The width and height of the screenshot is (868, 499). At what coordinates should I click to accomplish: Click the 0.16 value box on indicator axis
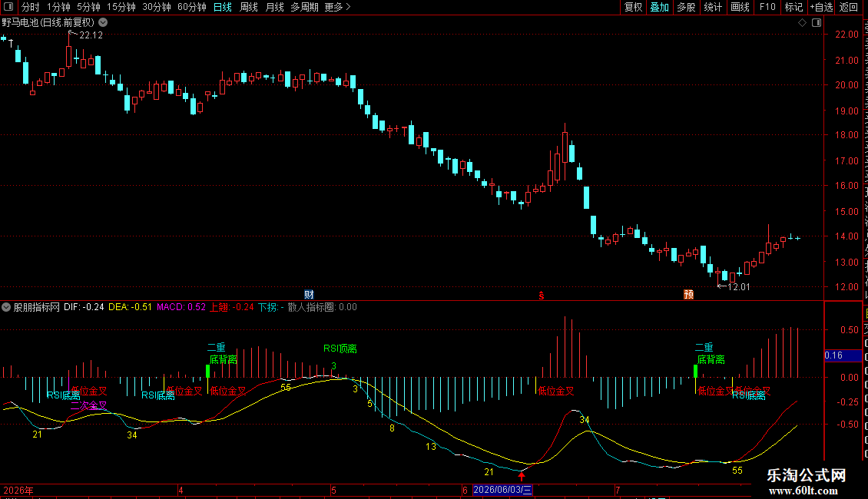[843, 355]
